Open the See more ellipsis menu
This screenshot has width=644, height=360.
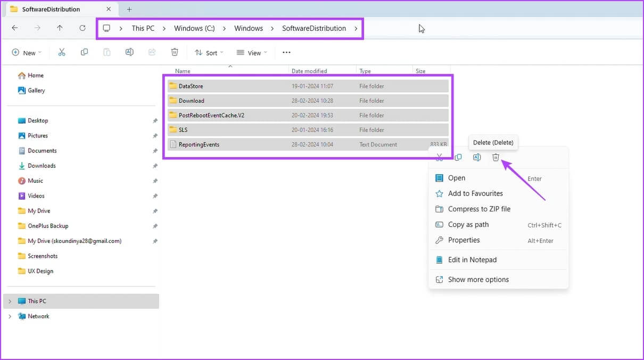[286, 52]
